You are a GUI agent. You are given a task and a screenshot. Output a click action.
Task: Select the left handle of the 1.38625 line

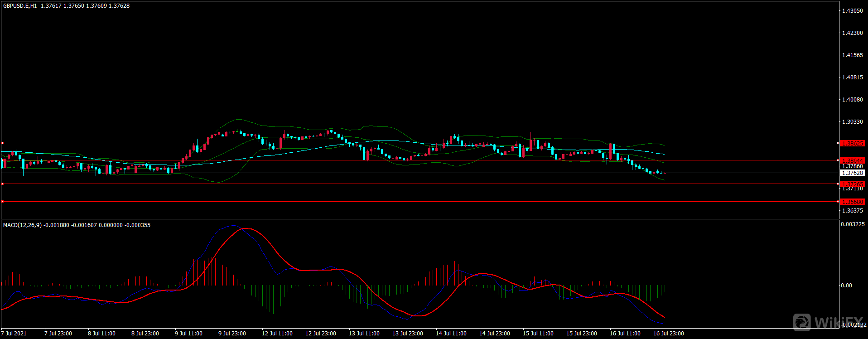click(2, 143)
